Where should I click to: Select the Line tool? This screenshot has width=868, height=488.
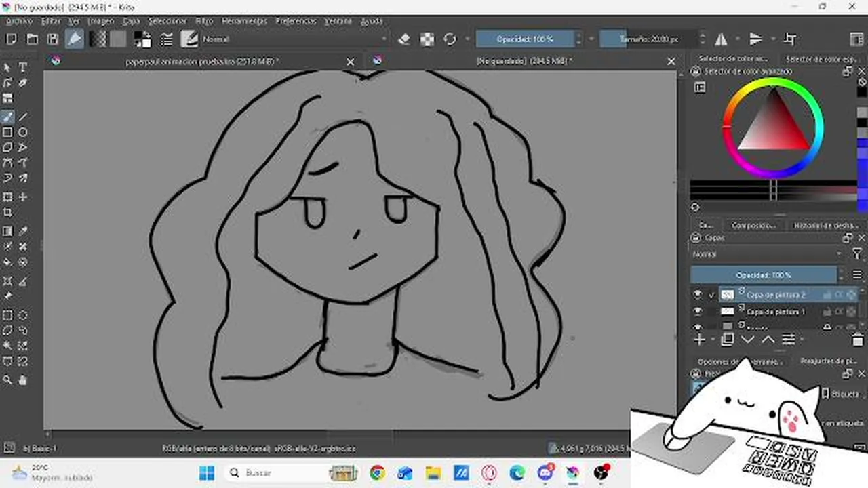click(22, 117)
